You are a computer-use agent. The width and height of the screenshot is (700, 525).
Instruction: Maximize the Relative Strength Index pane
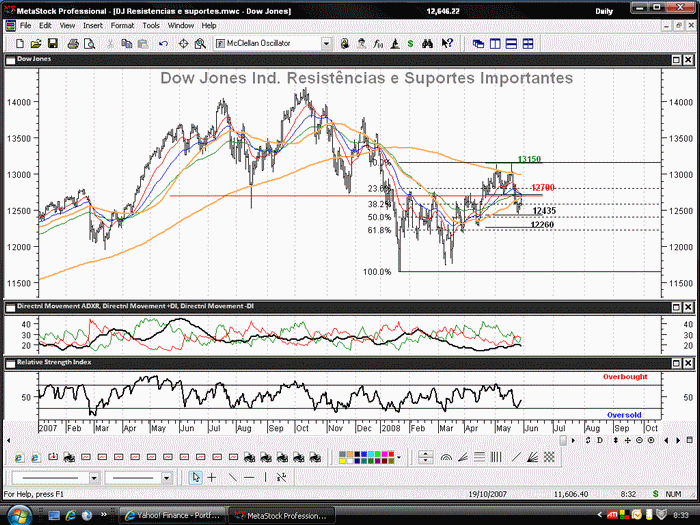pyautogui.click(x=676, y=363)
